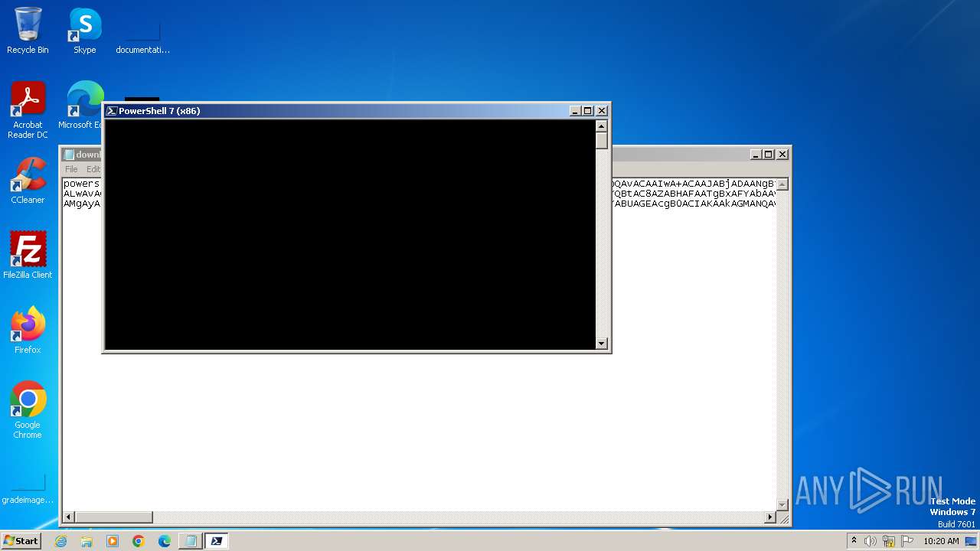
Task: Open the Action Center flag icon
Action: click(x=907, y=541)
